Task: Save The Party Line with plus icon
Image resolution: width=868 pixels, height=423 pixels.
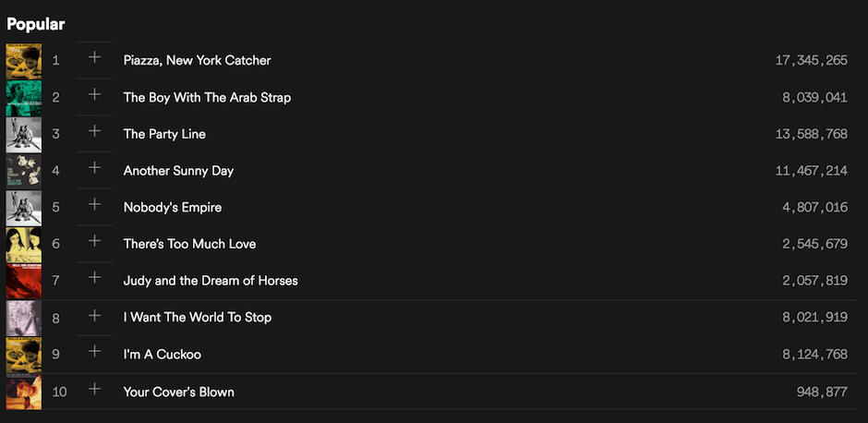Action: [94, 131]
